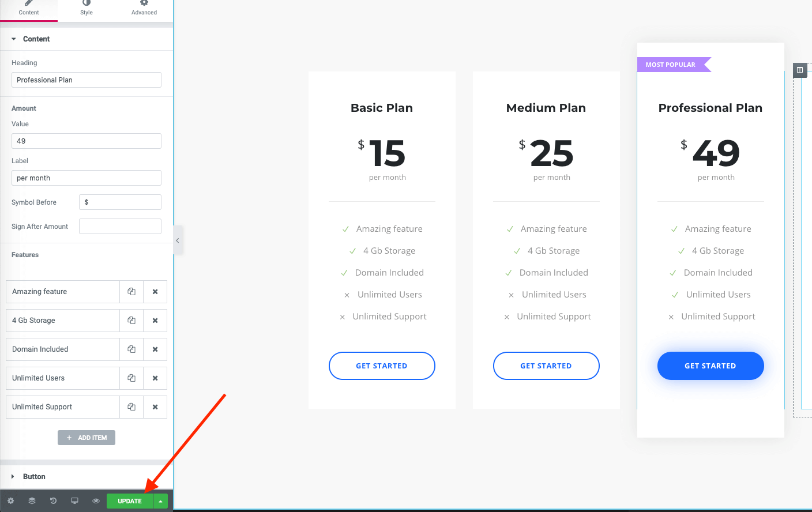This screenshot has height=512, width=812.
Task: Switch to the Style tab
Action: coord(87,9)
